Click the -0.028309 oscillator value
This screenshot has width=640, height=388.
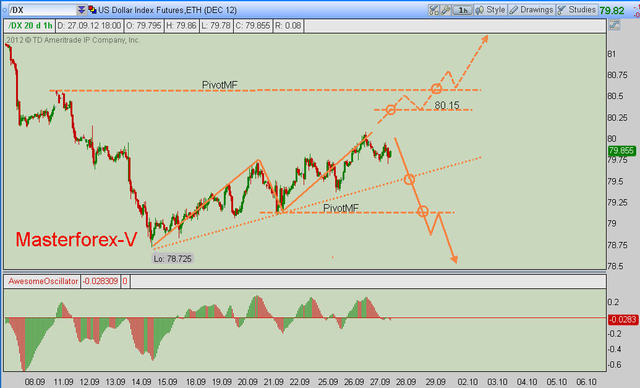(100, 281)
